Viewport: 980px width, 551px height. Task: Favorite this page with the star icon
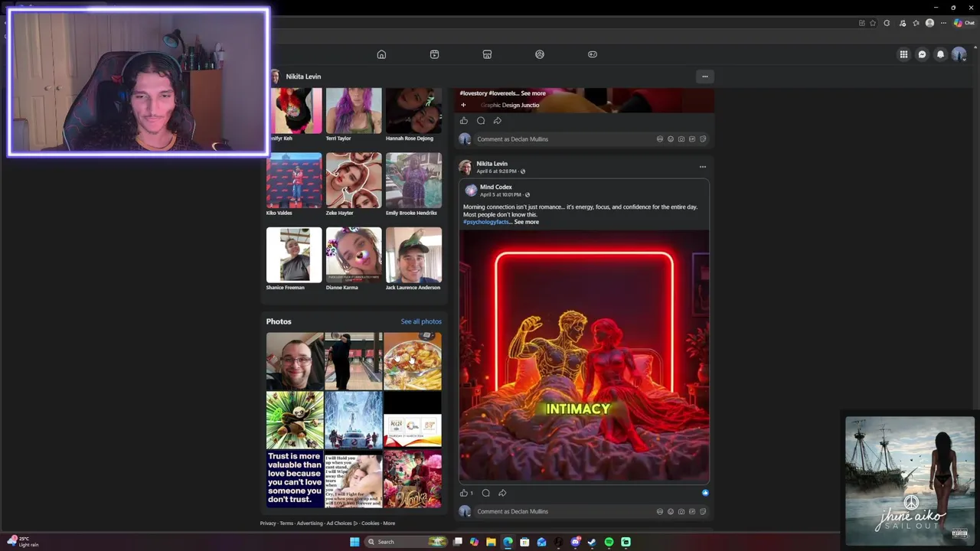873,23
